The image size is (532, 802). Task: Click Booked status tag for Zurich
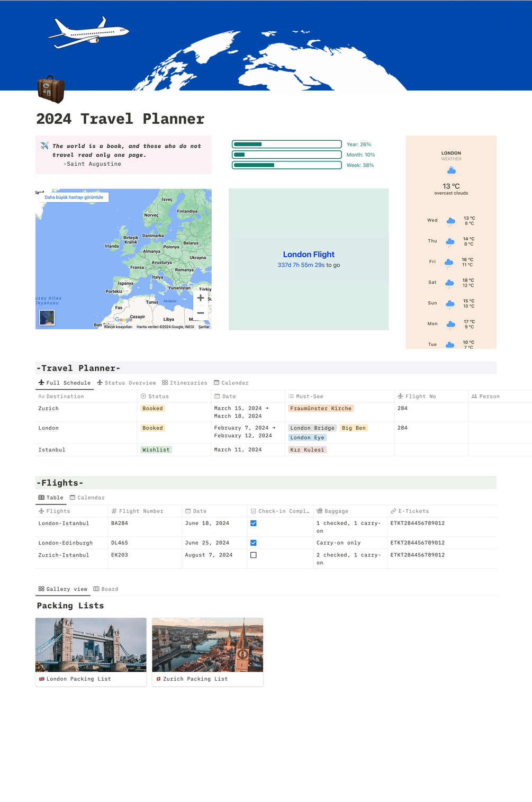point(152,409)
